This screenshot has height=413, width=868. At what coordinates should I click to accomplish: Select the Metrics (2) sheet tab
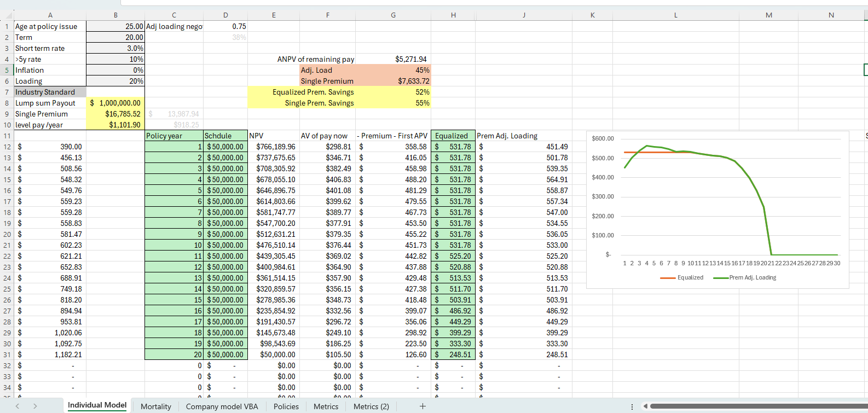click(x=371, y=406)
